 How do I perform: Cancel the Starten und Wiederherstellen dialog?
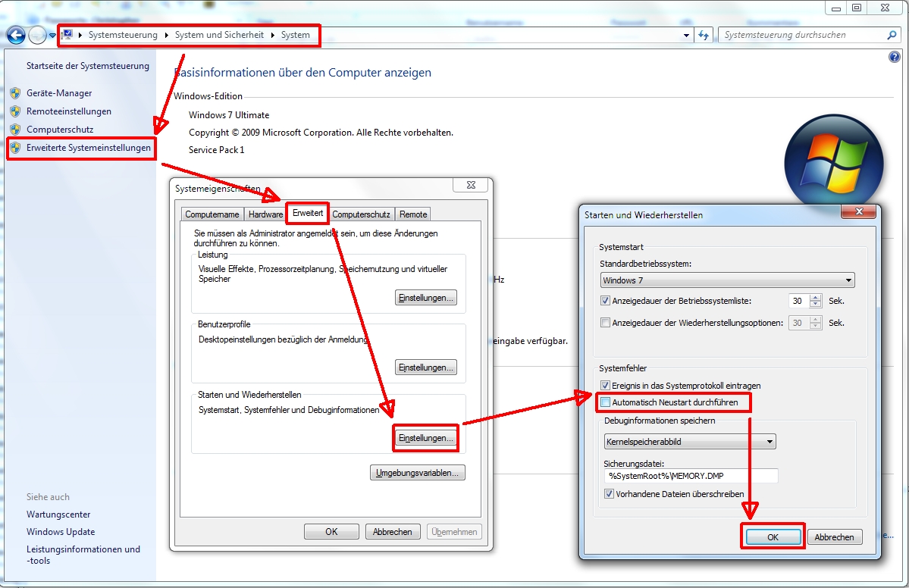pos(834,537)
